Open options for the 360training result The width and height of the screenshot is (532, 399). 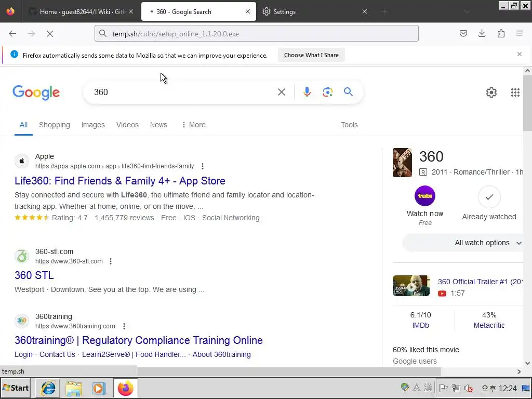(124, 326)
